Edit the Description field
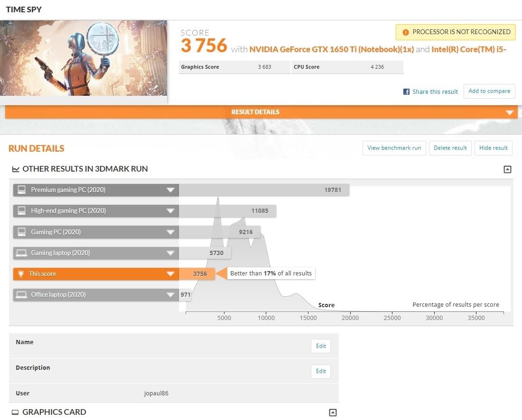Image resolution: width=522 pixels, height=420 pixels. pyautogui.click(x=321, y=371)
